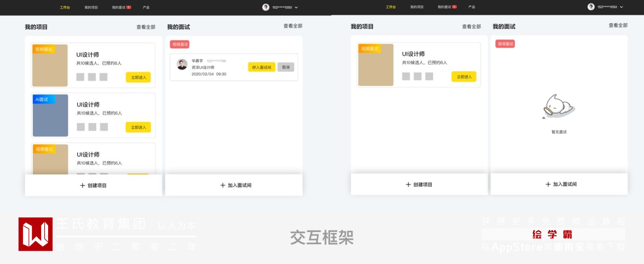Click the 暂无面试 empty-state illustration
This screenshot has height=264, width=644.
(558, 106)
